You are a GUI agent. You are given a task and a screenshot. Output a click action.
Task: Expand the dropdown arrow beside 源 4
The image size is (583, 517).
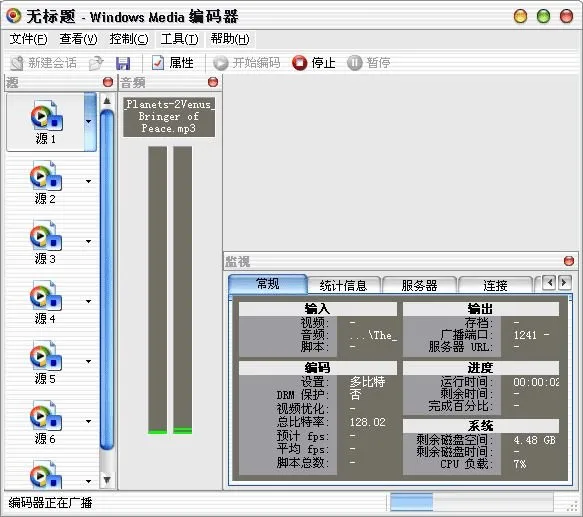88,301
